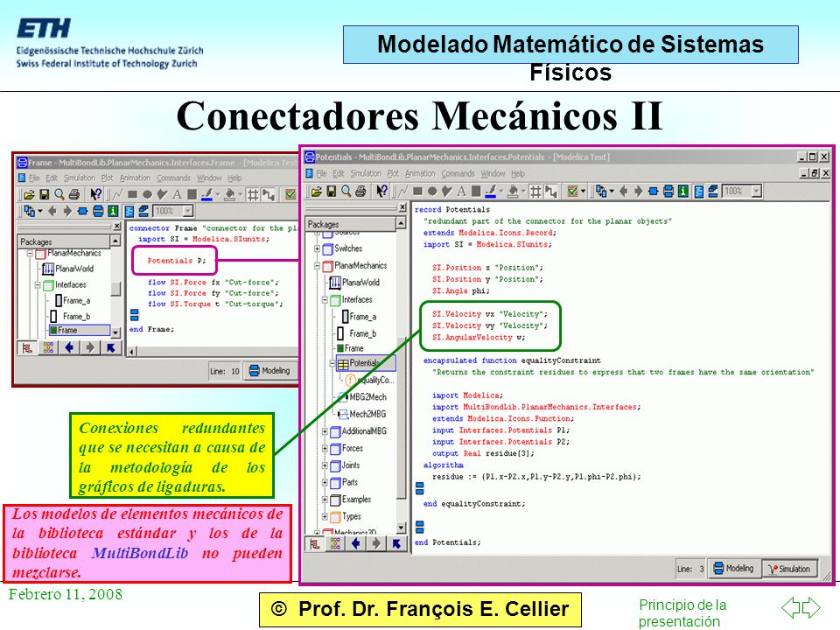Select Line drawing tool in Potentials window

402,192
